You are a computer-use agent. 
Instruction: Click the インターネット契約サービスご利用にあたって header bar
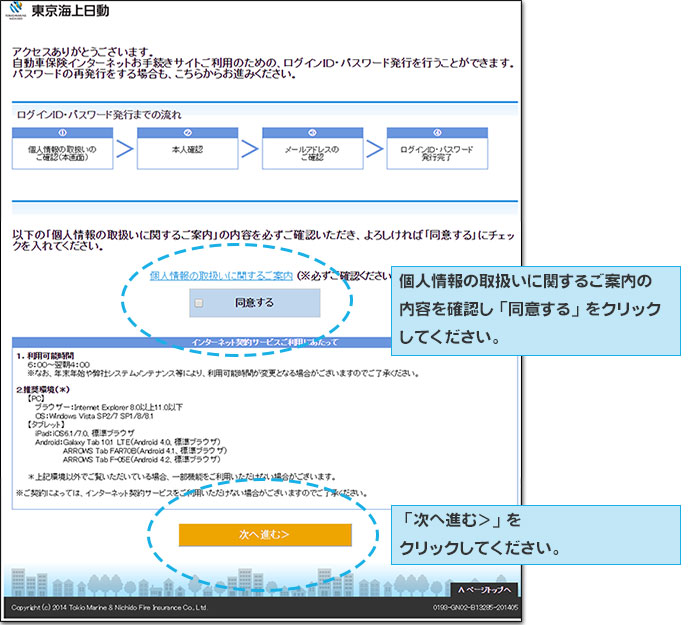(264, 342)
